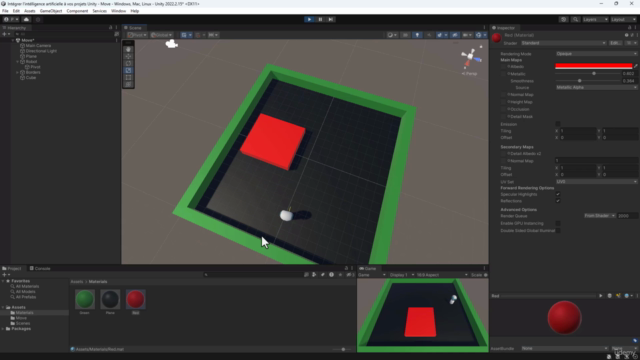640x360 pixels.
Task: Click the Step frame button
Action: click(331, 19)
